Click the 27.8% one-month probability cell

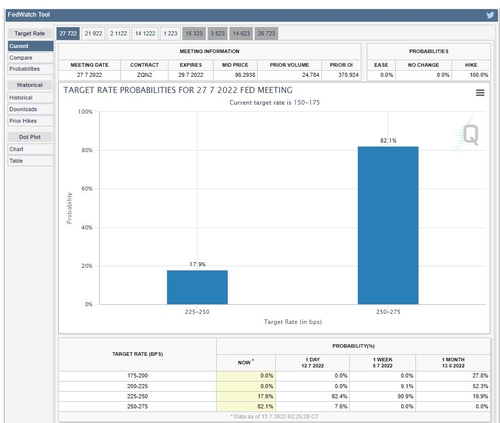click(453, 376)
